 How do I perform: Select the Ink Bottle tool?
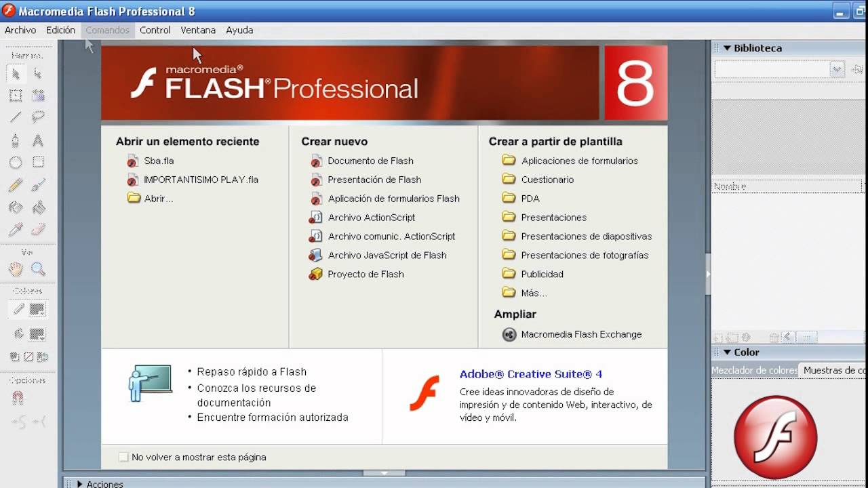(16, 207)
